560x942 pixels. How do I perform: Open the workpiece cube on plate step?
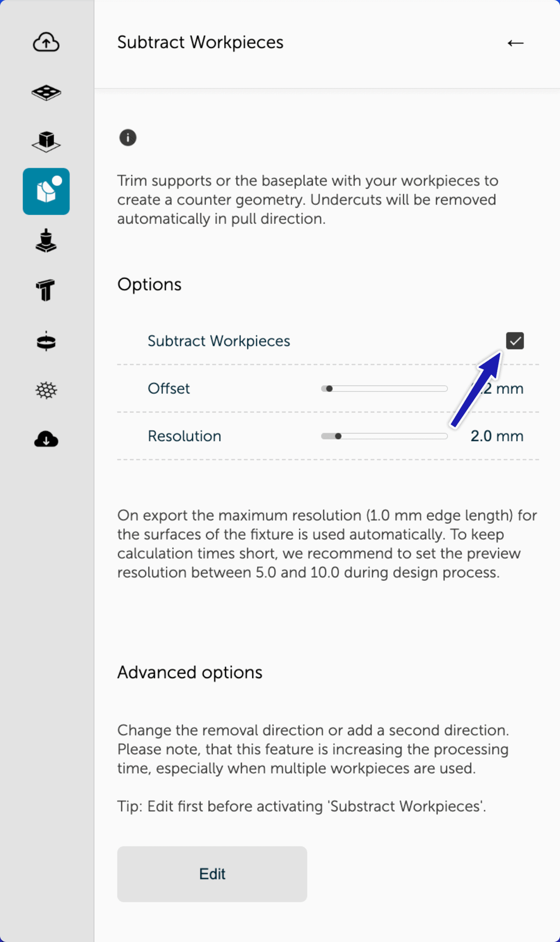pos(46,142)
